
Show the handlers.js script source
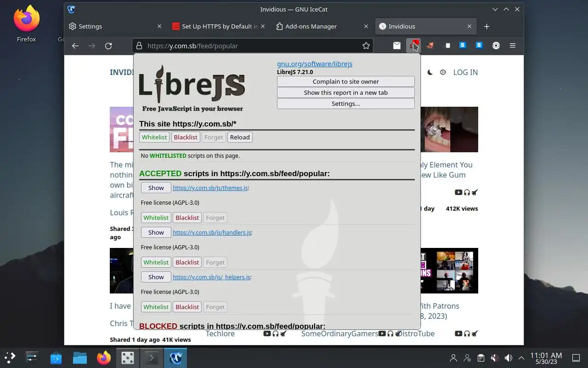point(156,232)
